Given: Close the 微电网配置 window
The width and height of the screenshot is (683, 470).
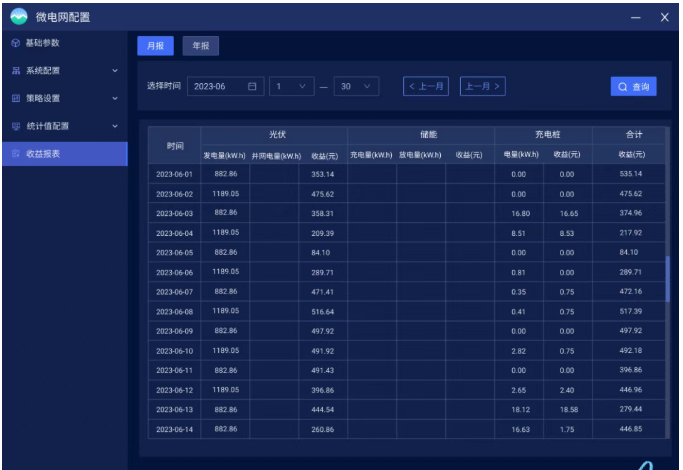Looking at the screenshot, I should (x=664, y=17).
